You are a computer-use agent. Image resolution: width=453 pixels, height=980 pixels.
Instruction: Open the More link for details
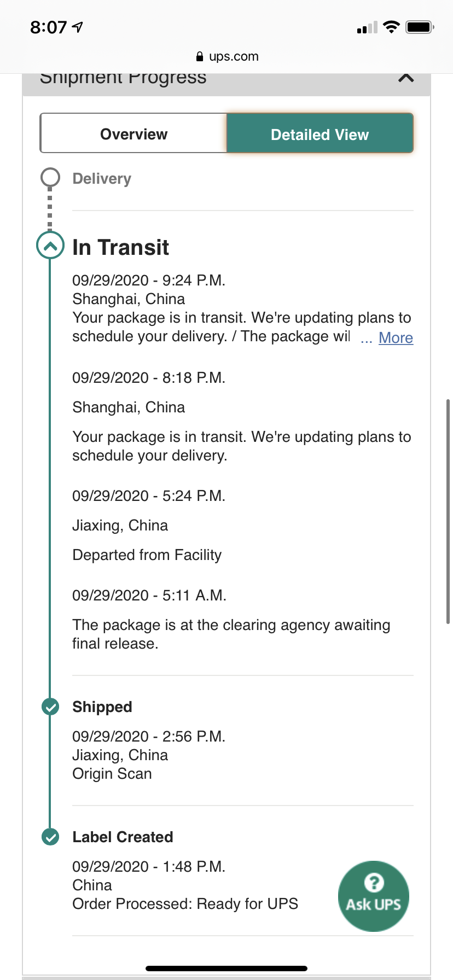coord(396,338)
